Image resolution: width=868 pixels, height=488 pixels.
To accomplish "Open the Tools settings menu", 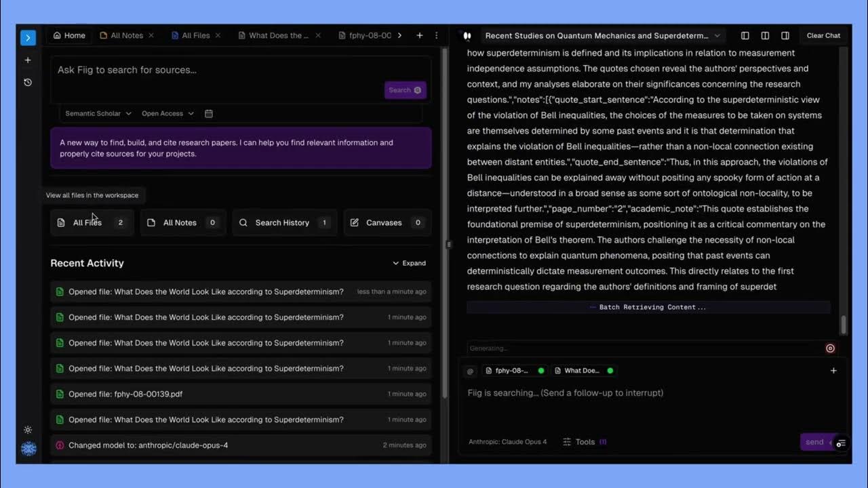I will (x=585, y=442).
